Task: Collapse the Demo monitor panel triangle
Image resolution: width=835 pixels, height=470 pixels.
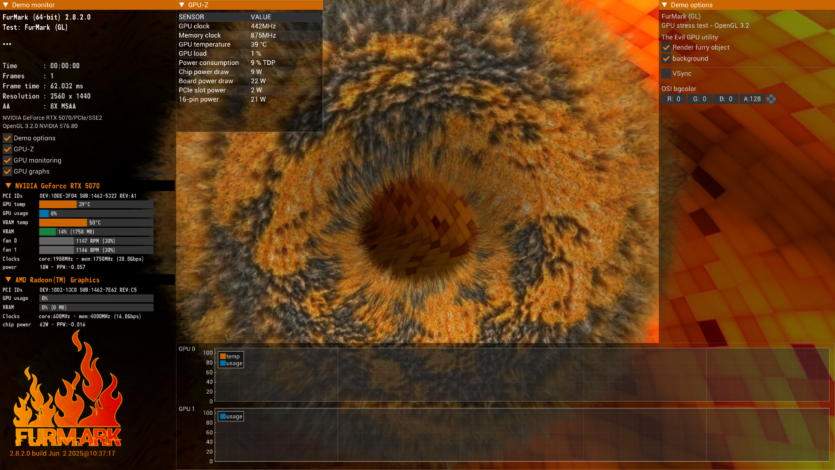Action: pyautogui.click(x=6, y=5)
